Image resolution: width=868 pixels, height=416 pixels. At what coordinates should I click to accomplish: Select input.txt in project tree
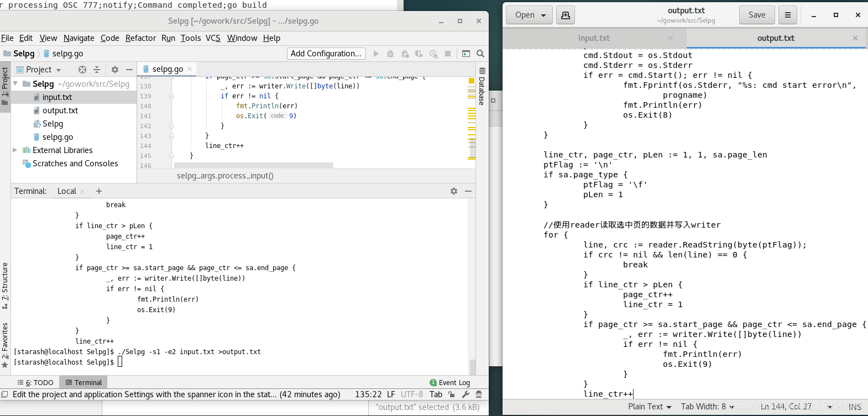(74, 97)
